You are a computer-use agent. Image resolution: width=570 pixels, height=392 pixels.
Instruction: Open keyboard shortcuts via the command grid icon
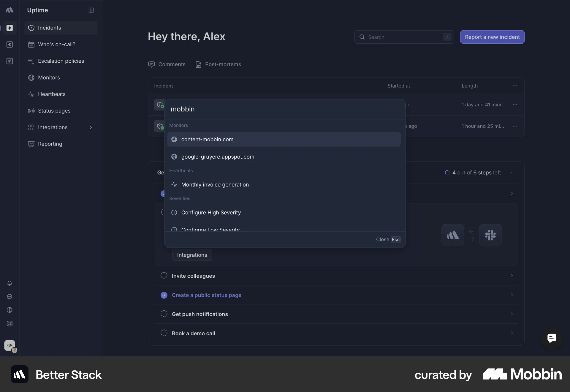point(10,324)
